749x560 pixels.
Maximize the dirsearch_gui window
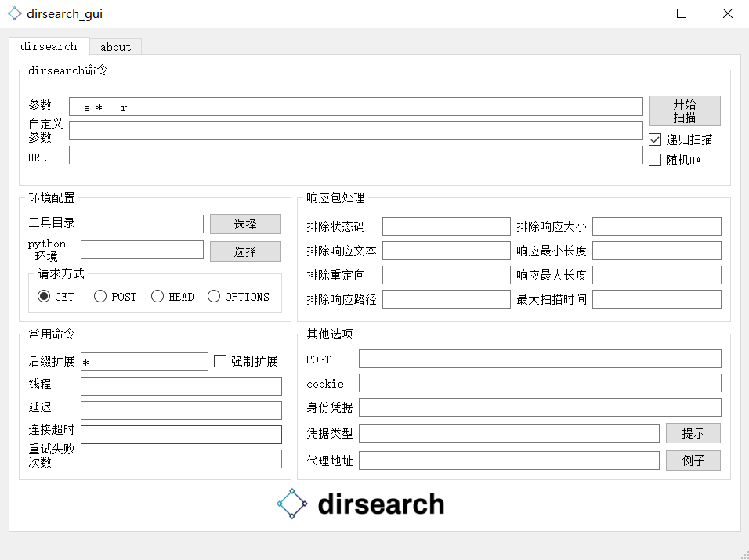pos(682,13)
